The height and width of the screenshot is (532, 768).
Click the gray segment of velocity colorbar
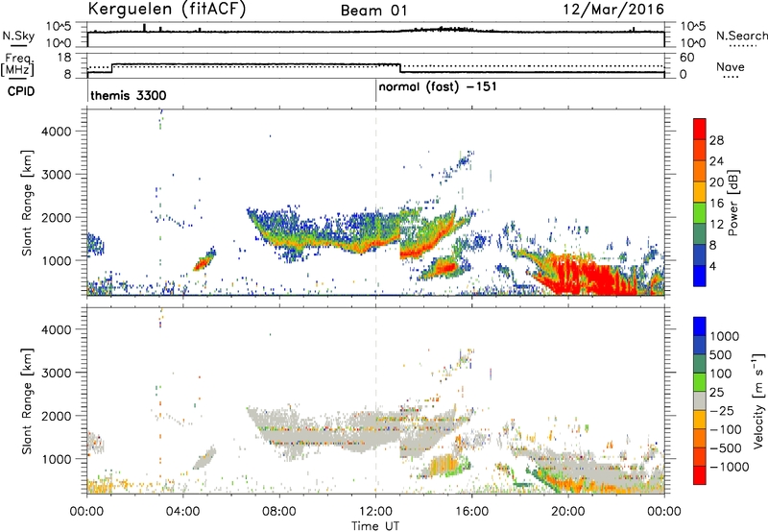click(x=700, y=401)
